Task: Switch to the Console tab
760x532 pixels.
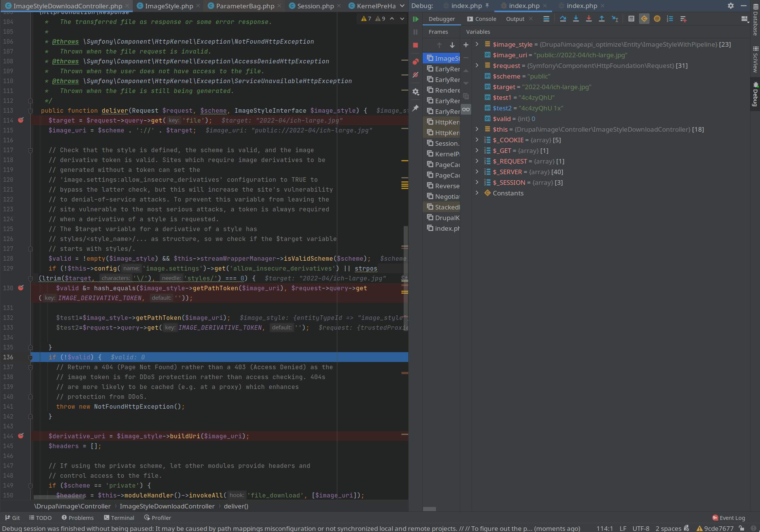Action: point(481,19)
